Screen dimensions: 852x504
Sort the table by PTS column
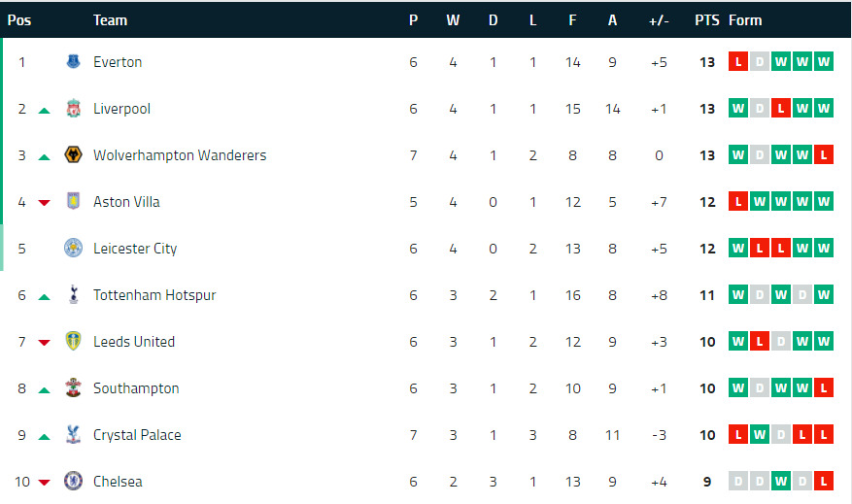(706, 20)
